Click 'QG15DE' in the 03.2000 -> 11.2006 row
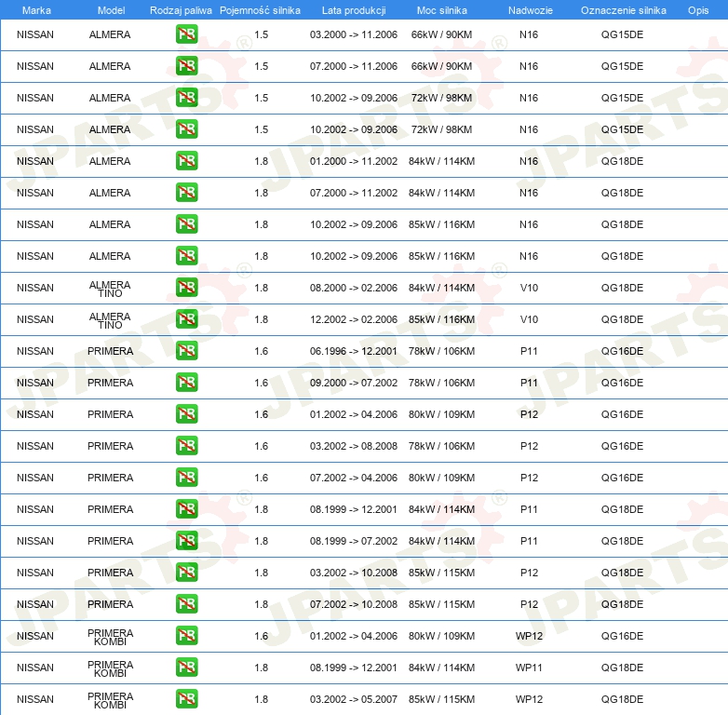The height and width of the screenshot is (715, 728). tap(622, 34)
